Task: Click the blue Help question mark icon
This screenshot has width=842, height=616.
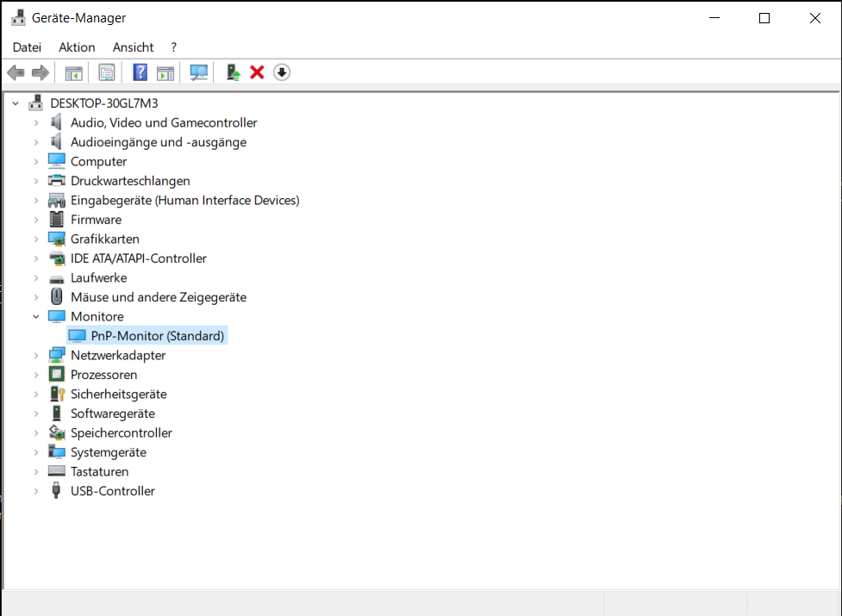Action: pos(140,72)
